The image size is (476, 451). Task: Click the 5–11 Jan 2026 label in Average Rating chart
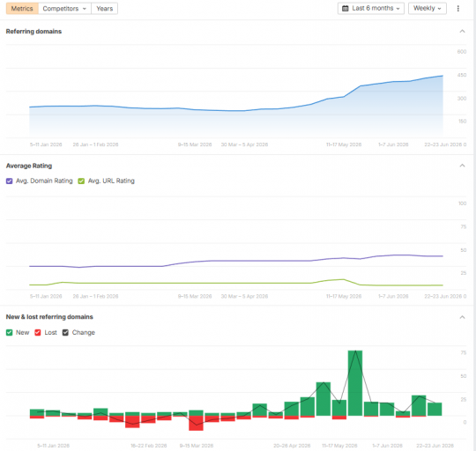click(46, 296)
